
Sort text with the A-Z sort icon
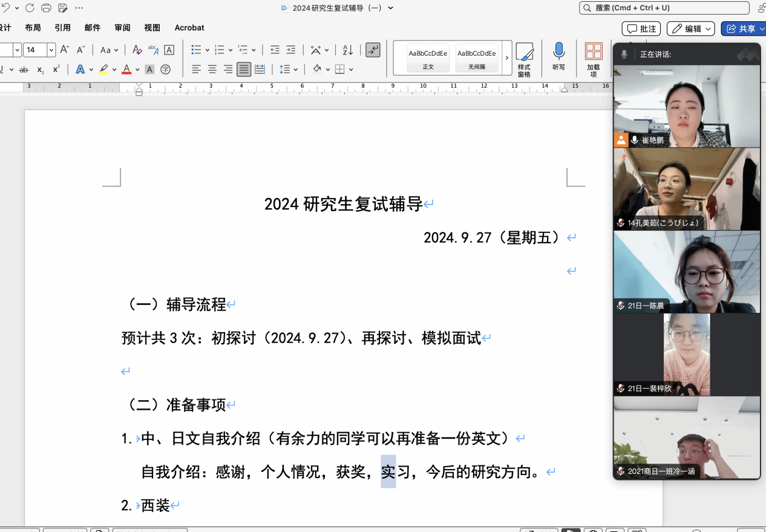click(x=348, y=50)
